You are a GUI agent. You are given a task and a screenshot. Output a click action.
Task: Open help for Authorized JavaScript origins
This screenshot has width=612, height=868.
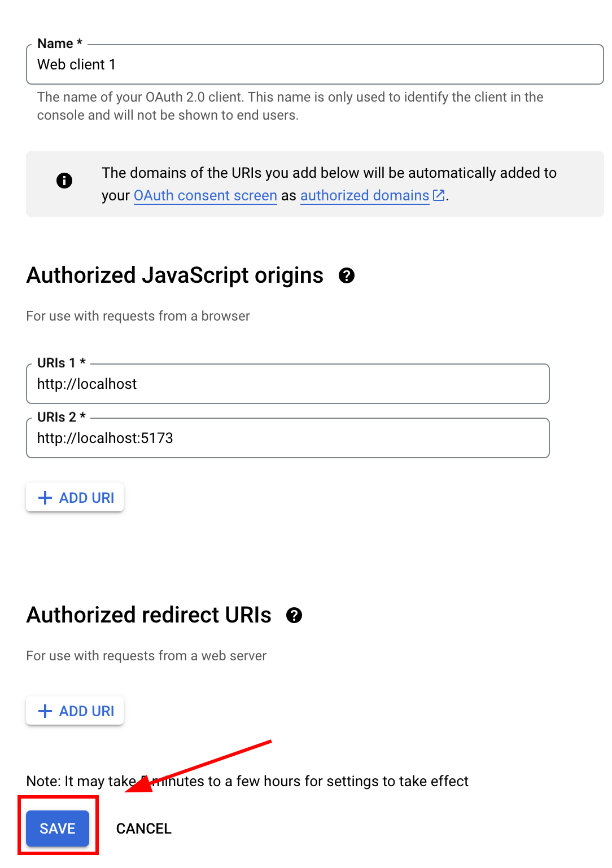pos(348,276)
